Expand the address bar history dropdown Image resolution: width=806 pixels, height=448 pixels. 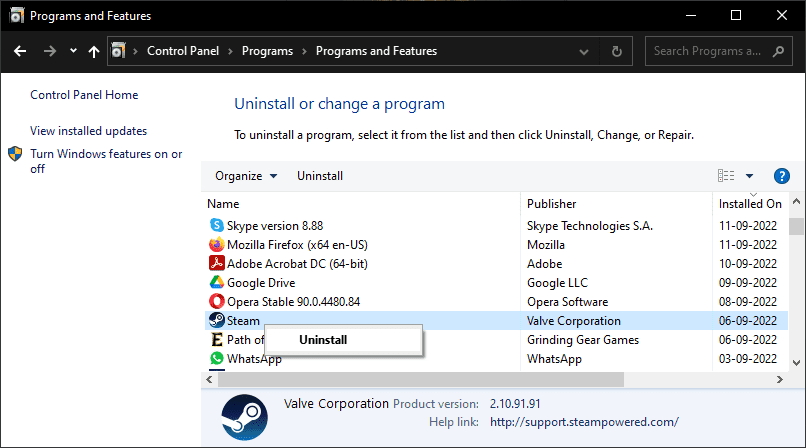coord(583,51)
